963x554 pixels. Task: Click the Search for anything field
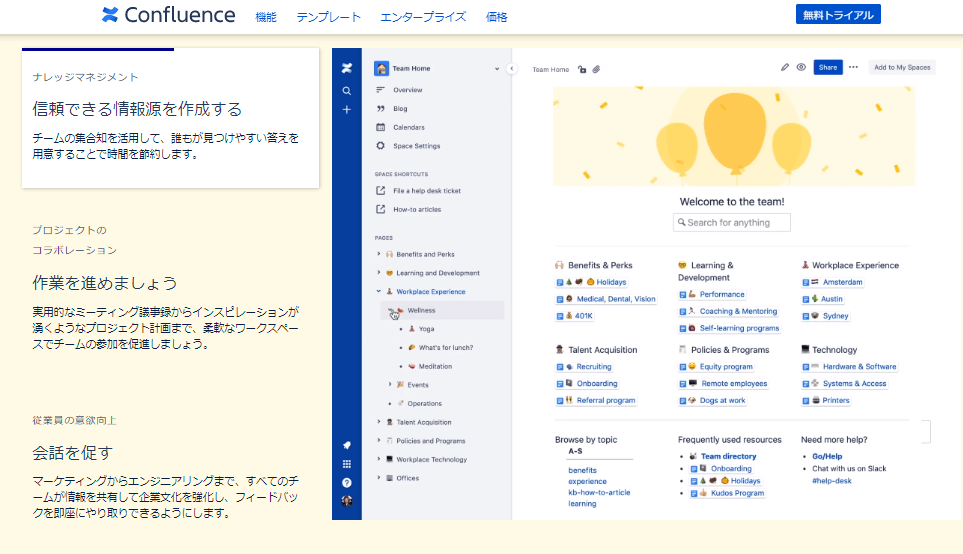point(731,222)
